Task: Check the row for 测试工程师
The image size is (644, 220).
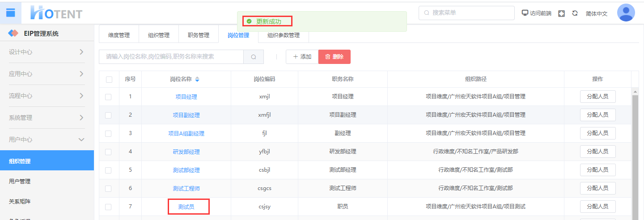Action: pyautogui.click(x=108, y=188)
